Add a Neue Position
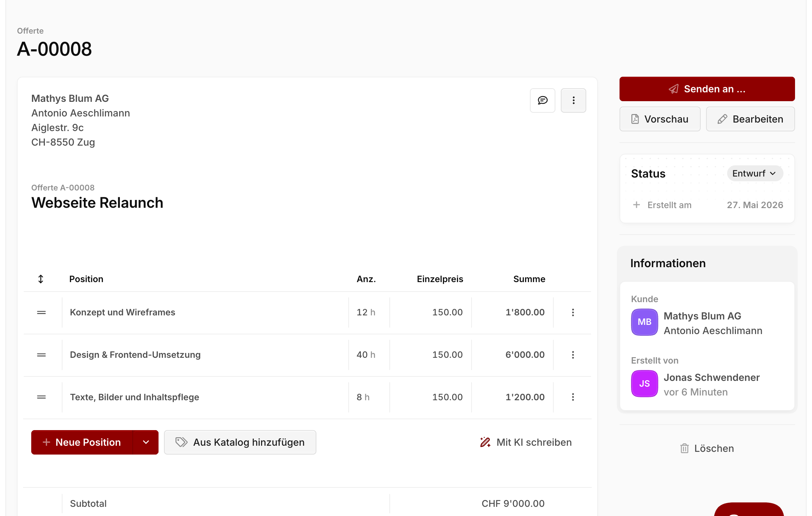 (82, 442)
